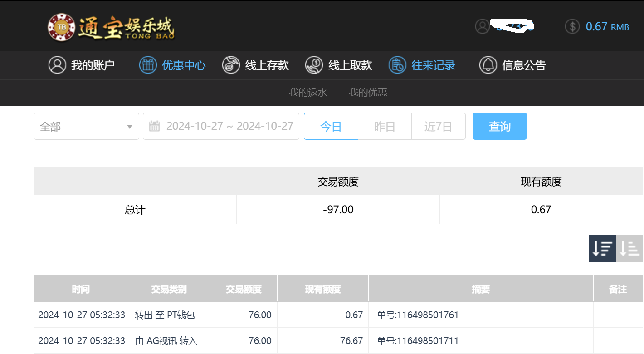Image resolution: width=644 pixels, height=354 pixels.
Task: Click the 时间 column header
Action: (x=81, y=289)
